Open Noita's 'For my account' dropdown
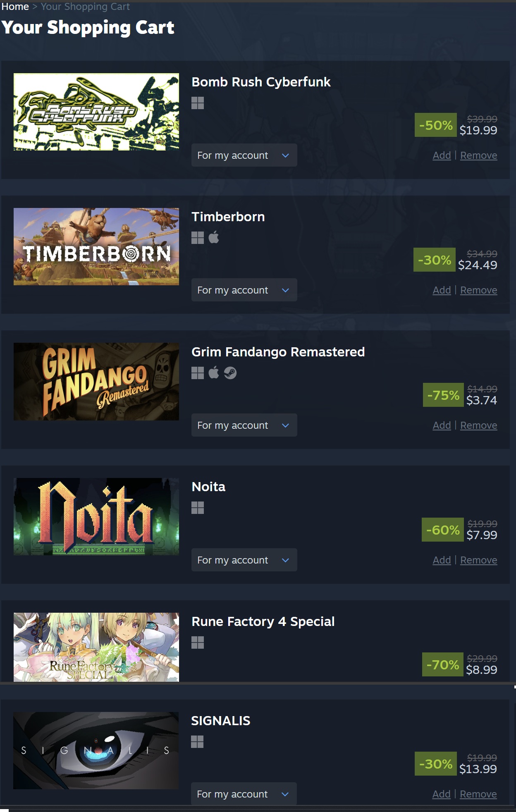The image size is (516, 812). (244, 560)
